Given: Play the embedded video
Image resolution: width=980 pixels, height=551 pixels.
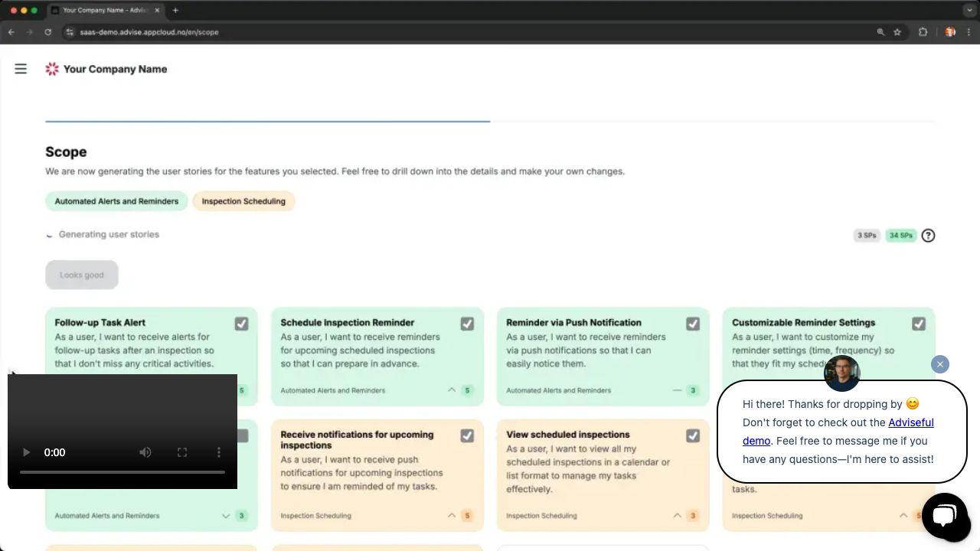Looking at the screenshot, I should (x=26, y=452).
